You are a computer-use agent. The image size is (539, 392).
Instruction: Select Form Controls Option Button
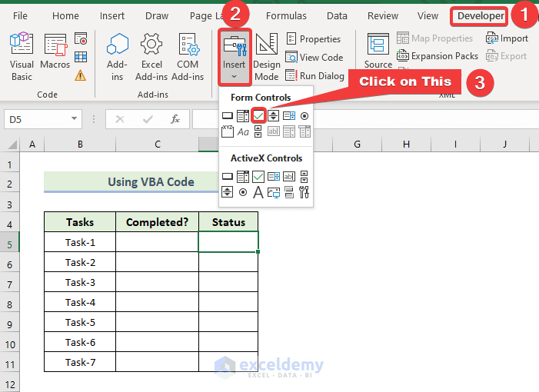pyautogui.click(x=304, y=116)
